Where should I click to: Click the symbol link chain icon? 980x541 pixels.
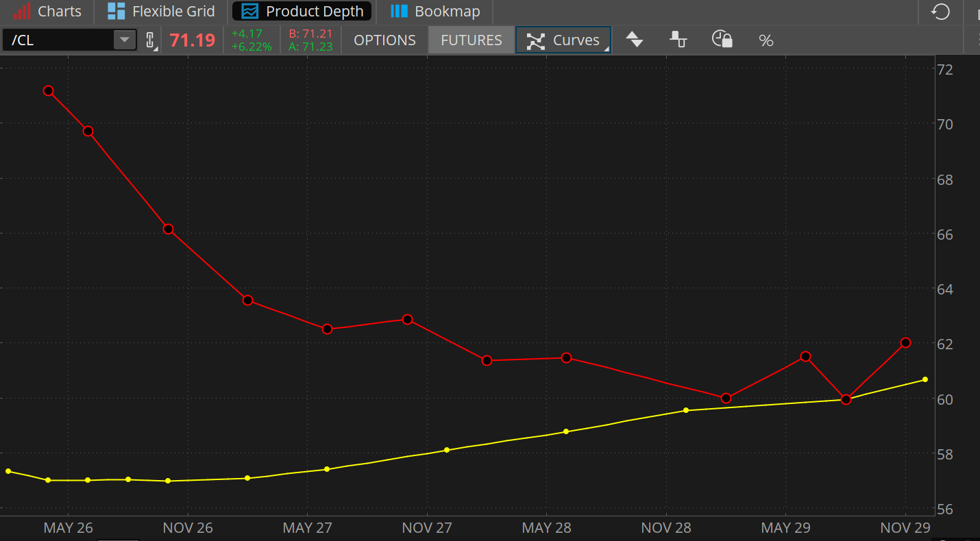tap(151, 40)
